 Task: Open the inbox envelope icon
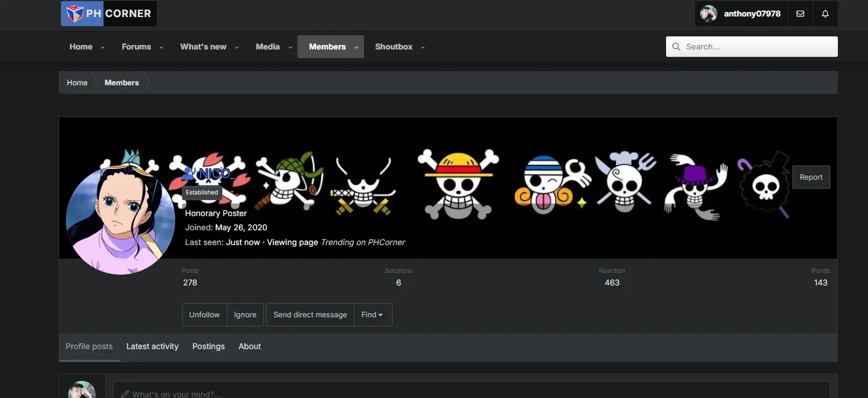800,14
